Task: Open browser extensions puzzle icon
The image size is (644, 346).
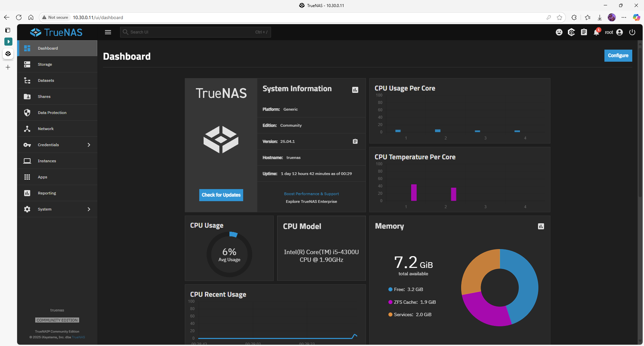Action: 574,17
